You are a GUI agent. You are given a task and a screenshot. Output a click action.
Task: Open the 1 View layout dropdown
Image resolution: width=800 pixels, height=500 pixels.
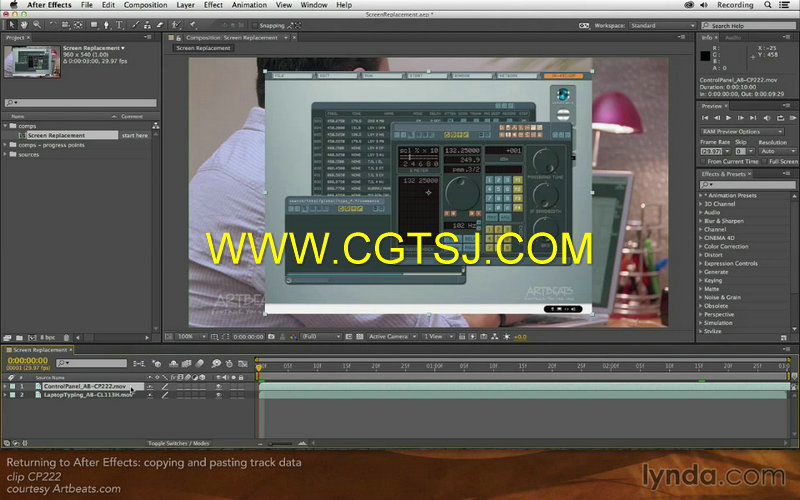coord(438,337)
